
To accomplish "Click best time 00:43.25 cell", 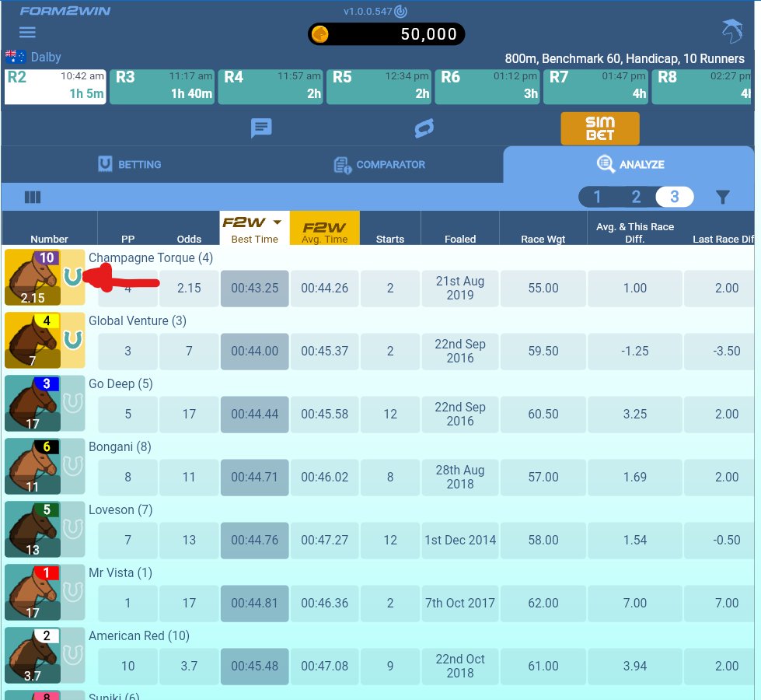I will tap(255, 288).
